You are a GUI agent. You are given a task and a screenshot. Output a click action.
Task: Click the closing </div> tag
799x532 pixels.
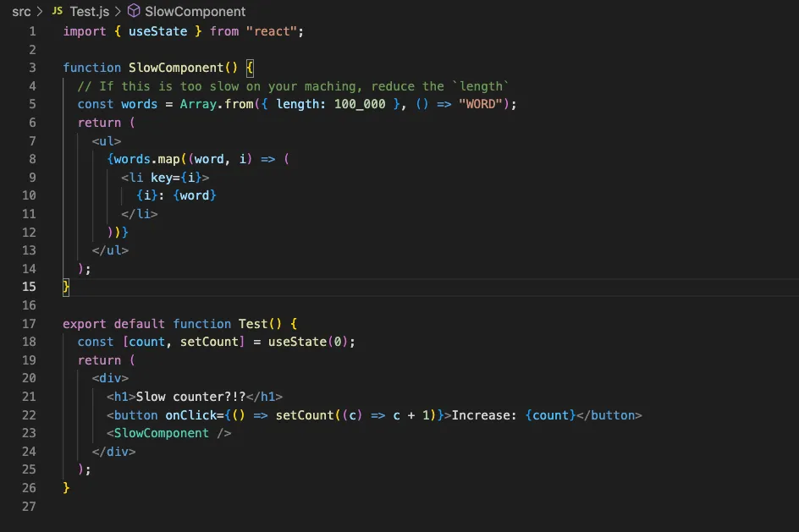[113, 452]
